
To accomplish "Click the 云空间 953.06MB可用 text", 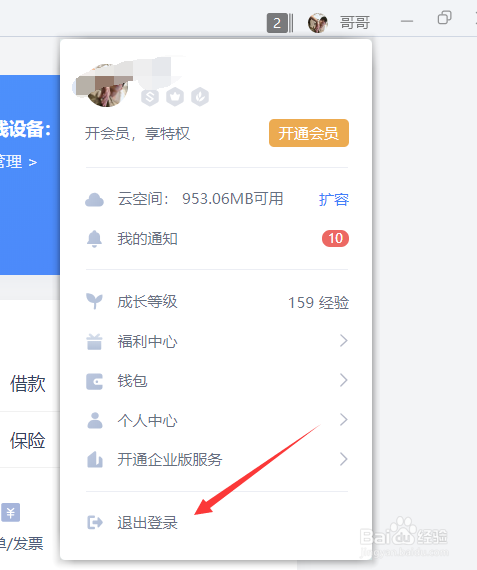I will coord(200,199).
